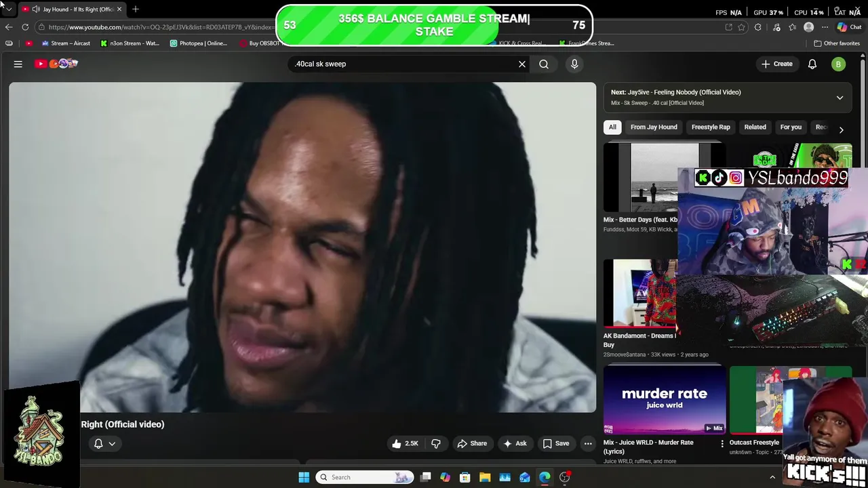Open the YouTube hamburger guide menu
The width and height of the screenshot is (868, 488).
[x=18, y=64]
